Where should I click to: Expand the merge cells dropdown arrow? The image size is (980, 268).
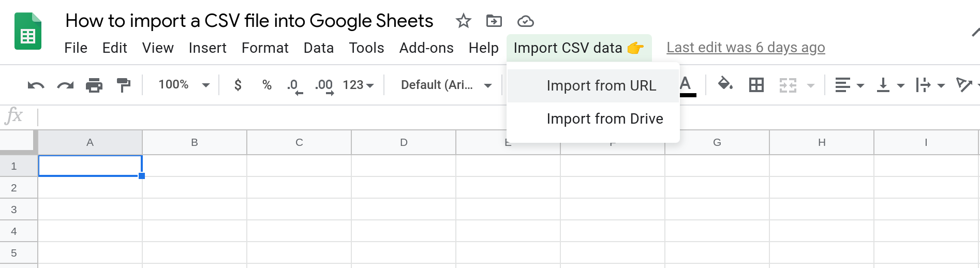pos(811,85)
